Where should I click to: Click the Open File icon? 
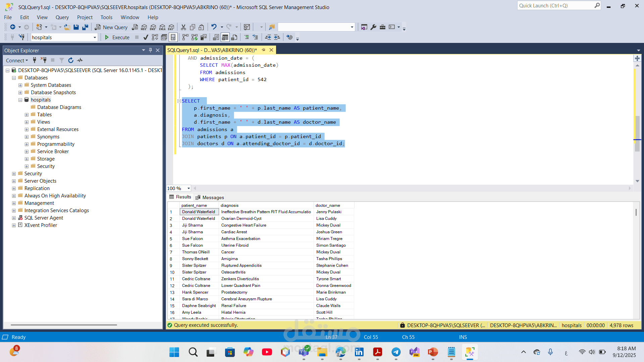click(x=67, y=27)
